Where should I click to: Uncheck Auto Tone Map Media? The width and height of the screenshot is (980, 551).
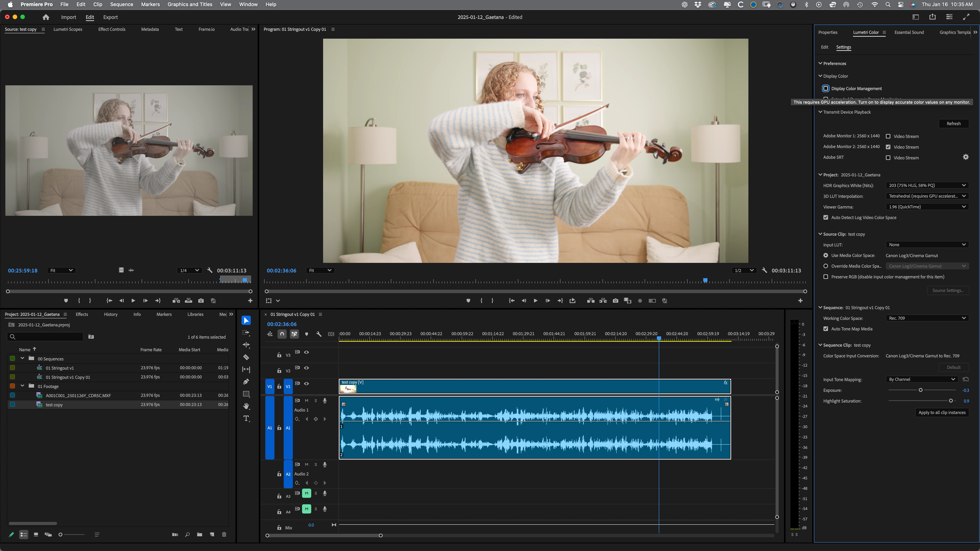point(826,329)
